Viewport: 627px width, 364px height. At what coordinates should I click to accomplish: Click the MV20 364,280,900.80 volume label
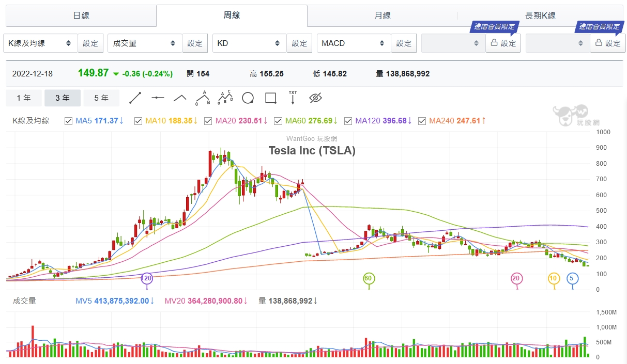[206, 300]
